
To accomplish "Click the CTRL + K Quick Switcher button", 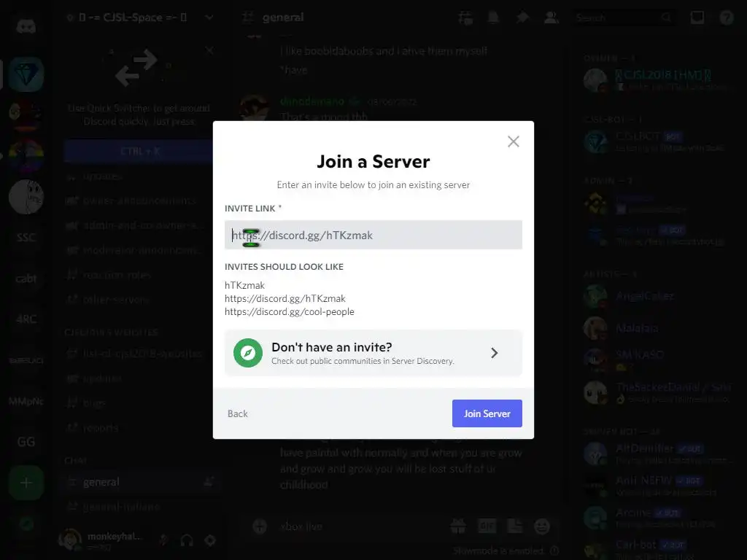I will 139,152.
